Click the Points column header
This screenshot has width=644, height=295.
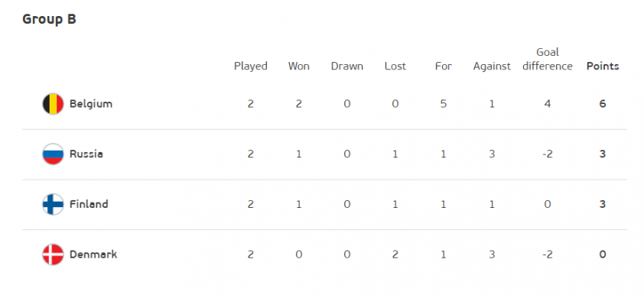[603, 66]
